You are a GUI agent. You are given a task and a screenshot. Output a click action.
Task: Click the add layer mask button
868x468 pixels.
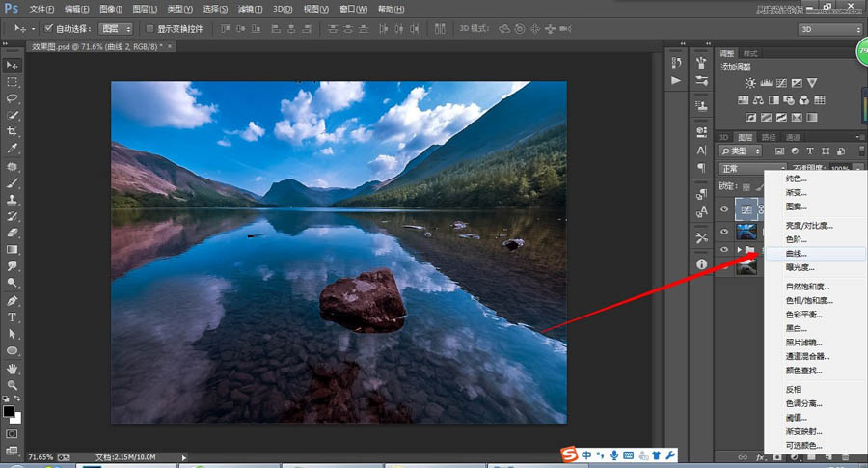click(x=777, y=457)
